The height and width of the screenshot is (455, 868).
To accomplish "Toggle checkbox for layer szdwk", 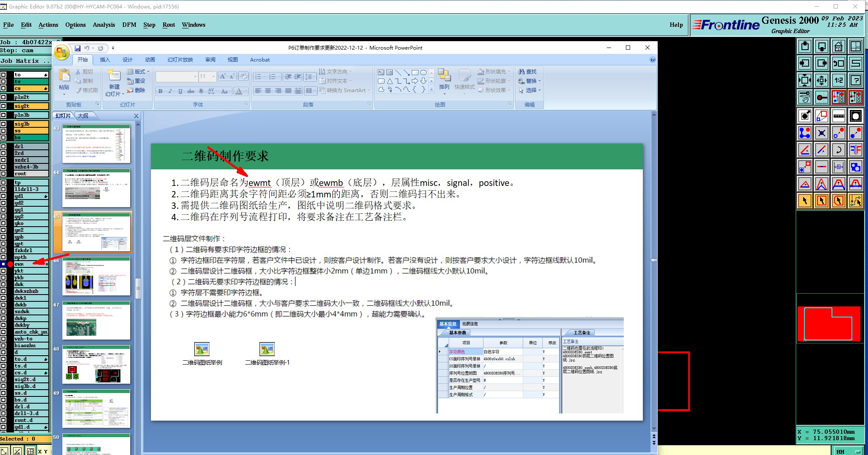I will click(x=3, y=312).
